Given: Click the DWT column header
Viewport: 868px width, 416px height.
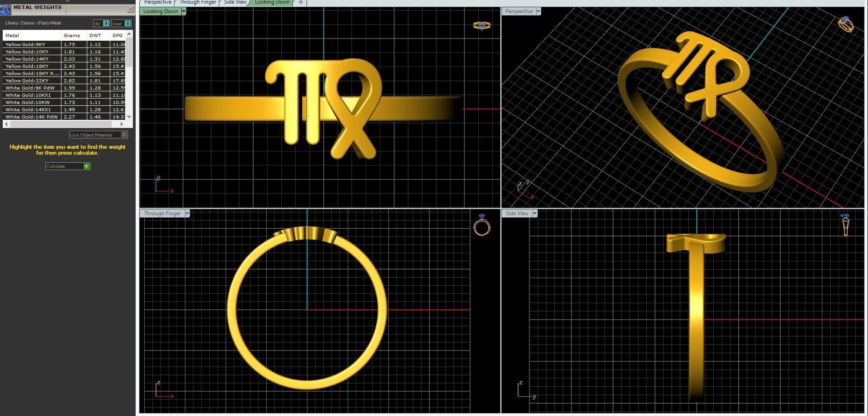Looking at the screenshot, I should pyautogui.click(x=98, y=35).
